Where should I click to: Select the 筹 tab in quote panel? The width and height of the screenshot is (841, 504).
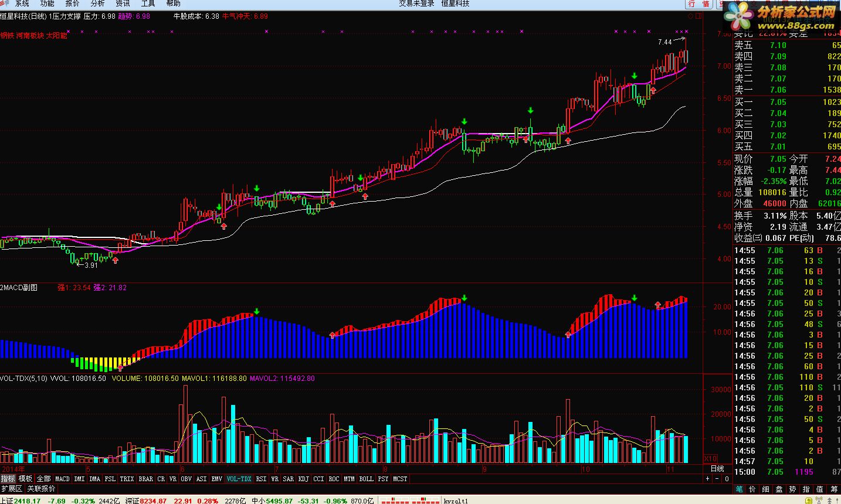(x=833, y=489)
